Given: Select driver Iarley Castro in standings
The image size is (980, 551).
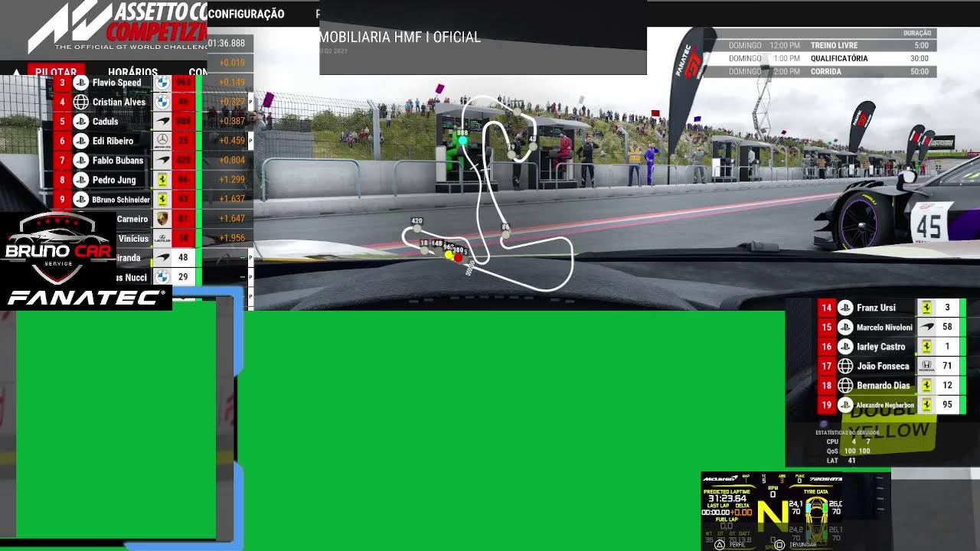Looking at the screenshot, I should tap(881, 347).
